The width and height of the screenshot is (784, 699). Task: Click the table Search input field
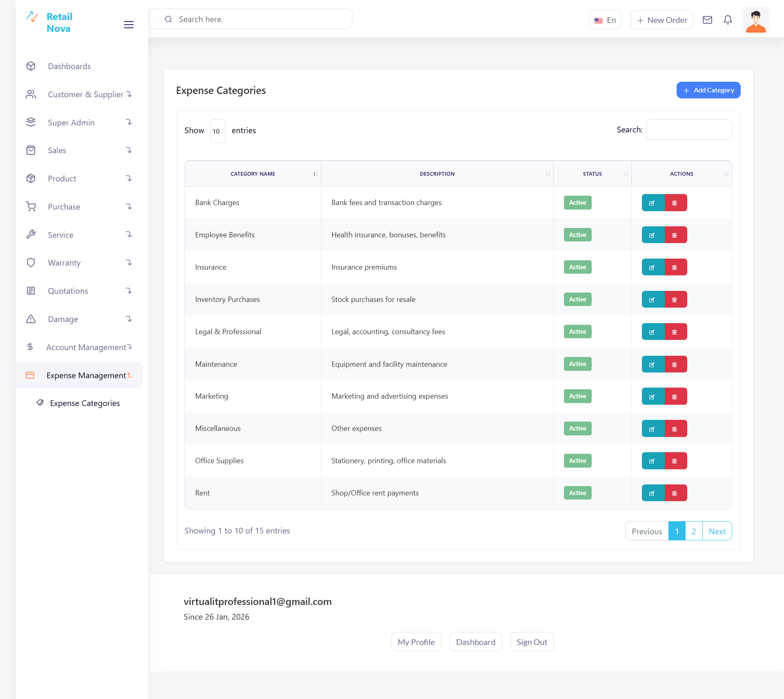tap(688, 130)
